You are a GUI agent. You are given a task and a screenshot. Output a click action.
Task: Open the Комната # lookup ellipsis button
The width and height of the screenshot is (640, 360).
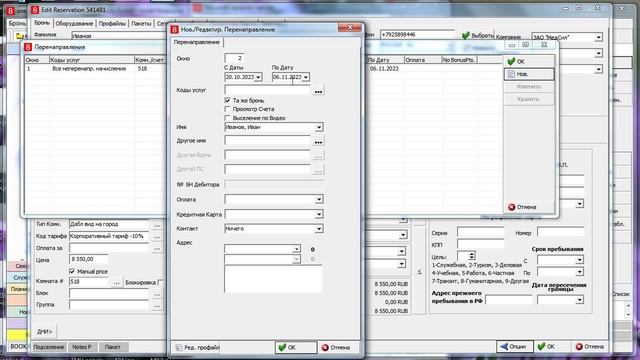pyautogui.click(x=117, y=282)
